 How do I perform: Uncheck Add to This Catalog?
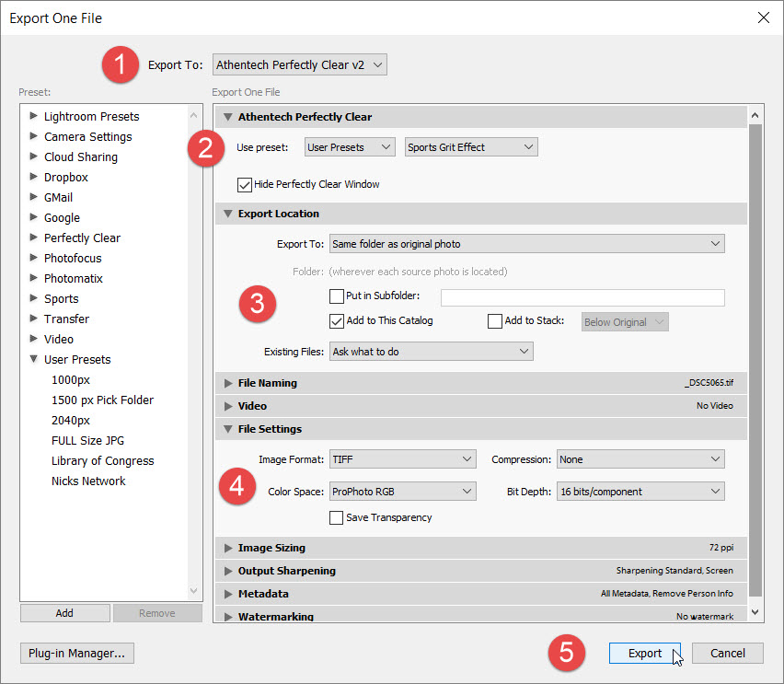[x=337, y=321]
